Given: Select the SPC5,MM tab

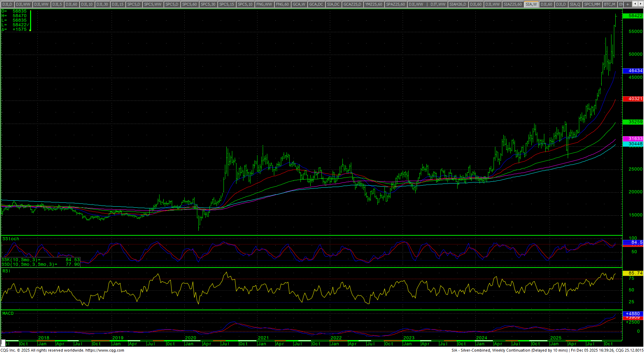Looking at the screenshot, I should 592,4.
